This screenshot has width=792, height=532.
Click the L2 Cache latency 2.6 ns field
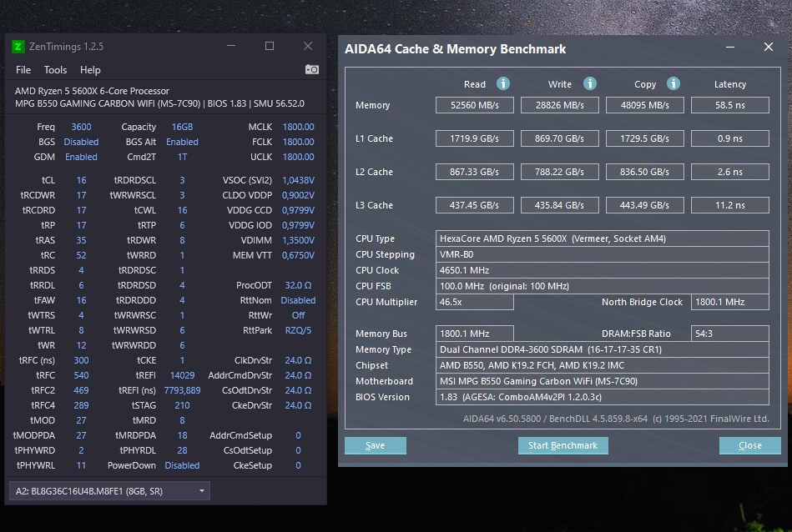click(x=730, y=172)
